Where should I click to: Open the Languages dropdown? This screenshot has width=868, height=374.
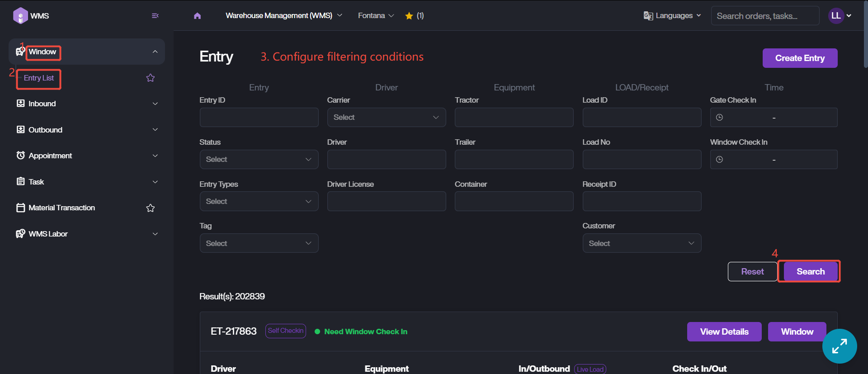coord(673,16)
